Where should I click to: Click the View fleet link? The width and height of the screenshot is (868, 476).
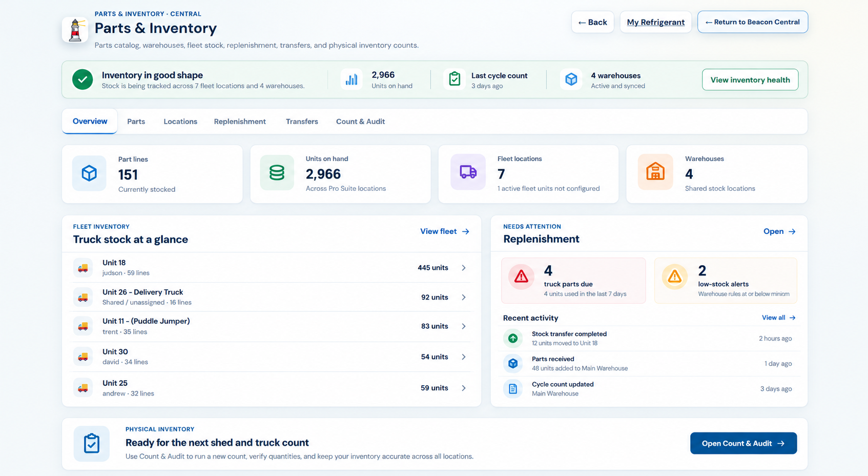(x=445, y=231)
